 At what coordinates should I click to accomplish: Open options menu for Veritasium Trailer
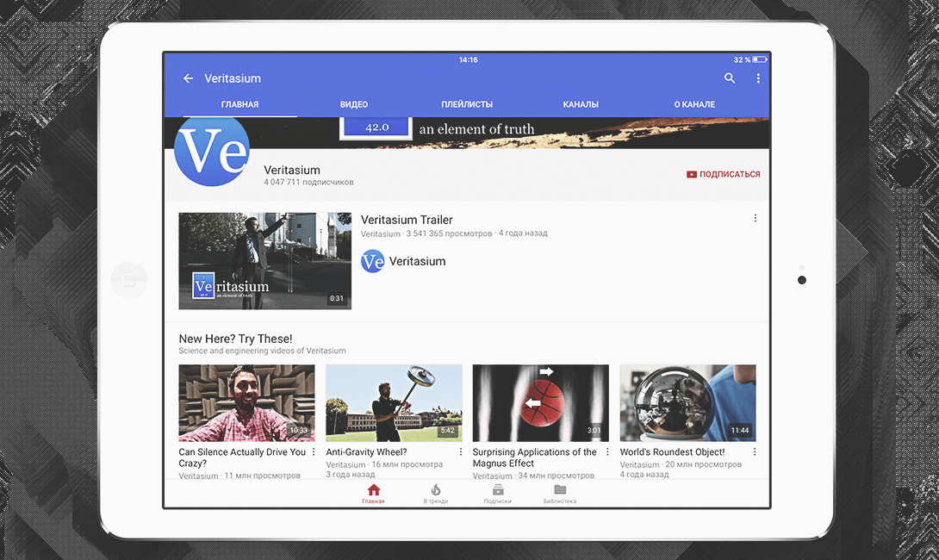point(756,218)
